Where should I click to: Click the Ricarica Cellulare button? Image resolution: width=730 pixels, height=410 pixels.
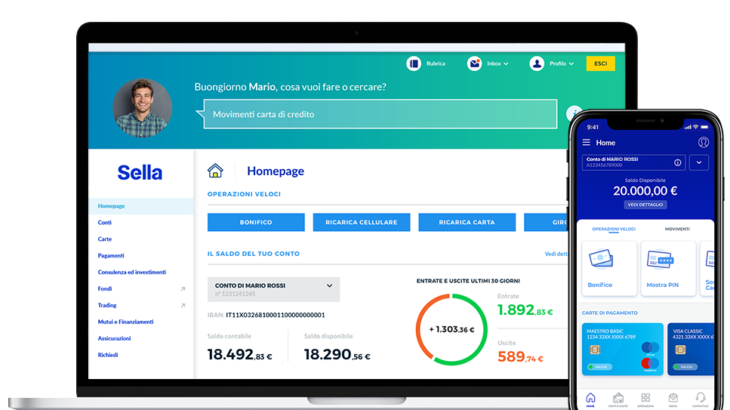361,222
